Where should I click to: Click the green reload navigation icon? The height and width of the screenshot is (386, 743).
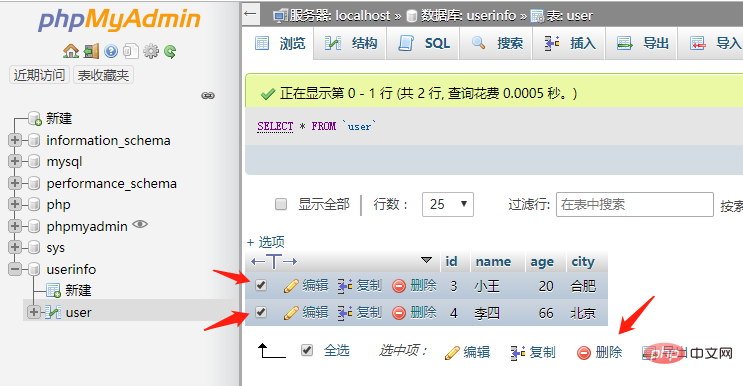click(x=170, y=51)
